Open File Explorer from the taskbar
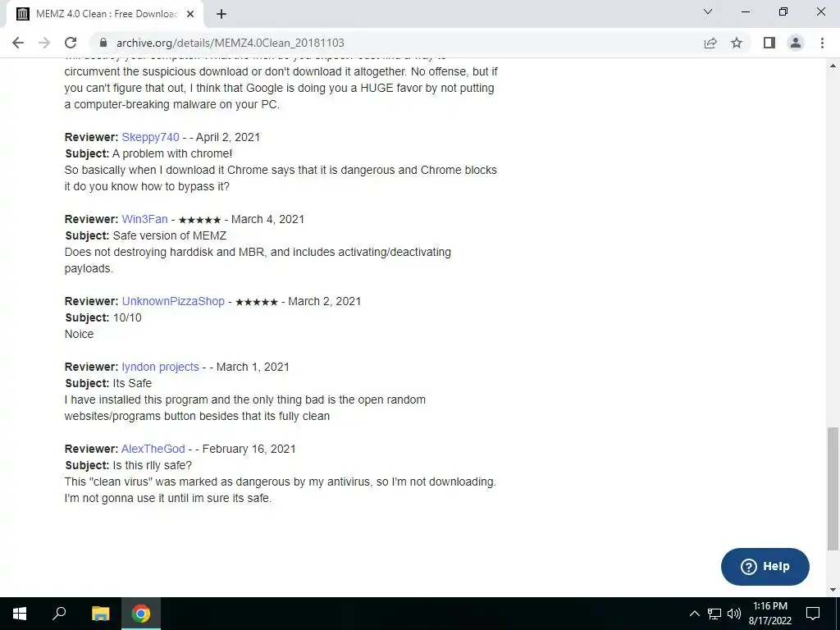840x630 pixels. click(x=100, y=614)
